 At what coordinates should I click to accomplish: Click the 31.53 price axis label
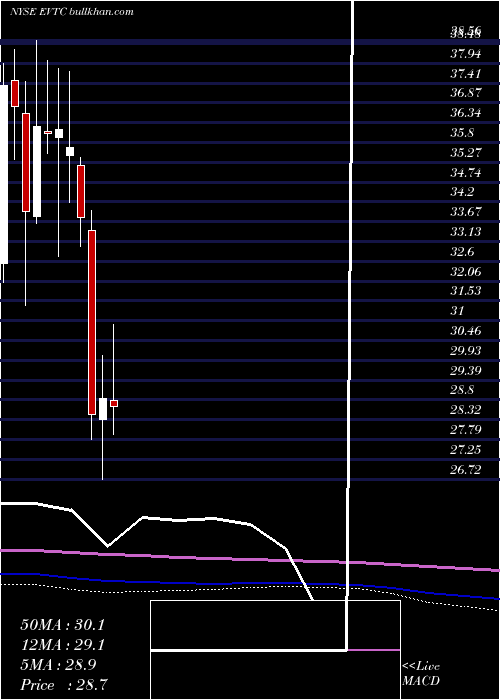(466, 291)
